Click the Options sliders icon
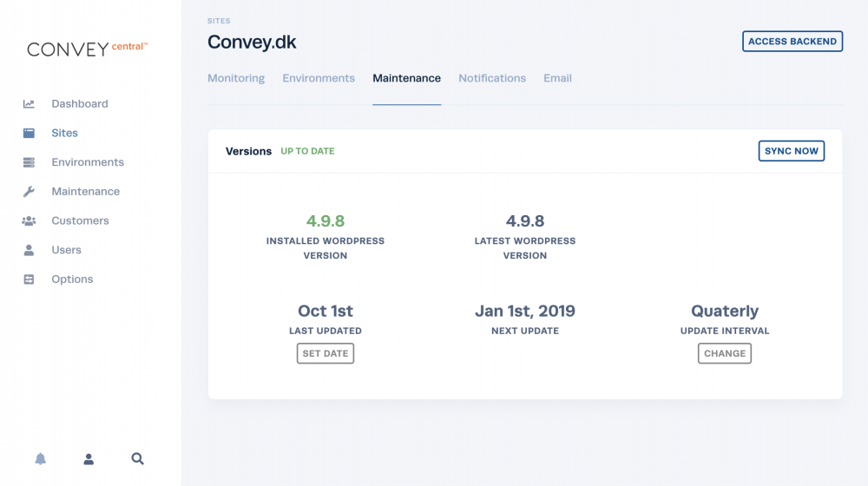 29,279
